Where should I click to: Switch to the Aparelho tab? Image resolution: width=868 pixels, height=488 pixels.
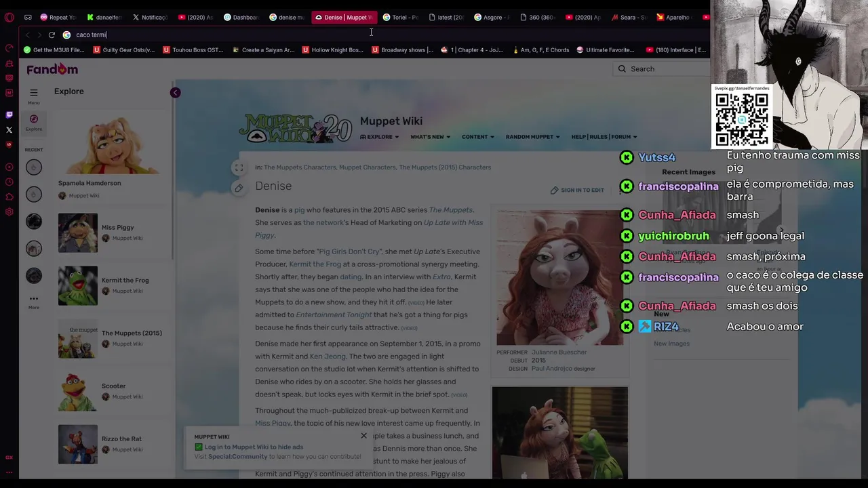pyautogui.click(x=673, y=17)
